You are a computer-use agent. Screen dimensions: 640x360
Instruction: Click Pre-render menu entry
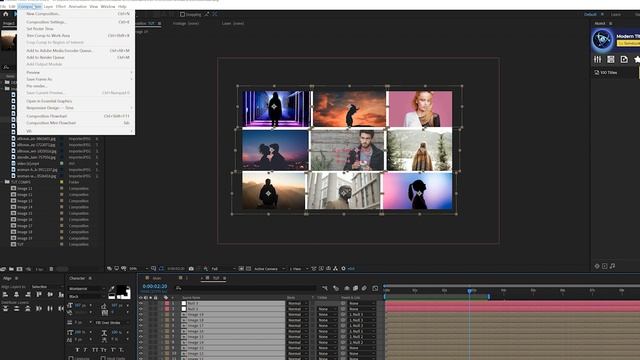(x=77, y=86)
